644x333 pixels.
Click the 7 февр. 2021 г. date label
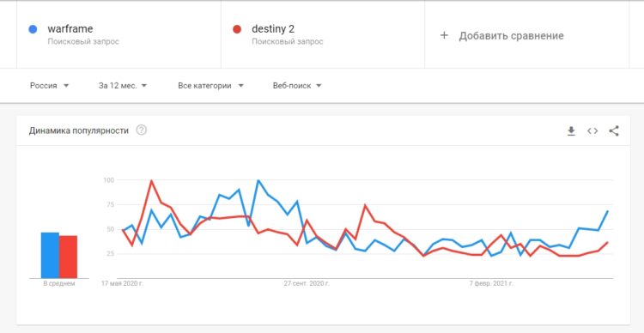(x=491, y=284)
